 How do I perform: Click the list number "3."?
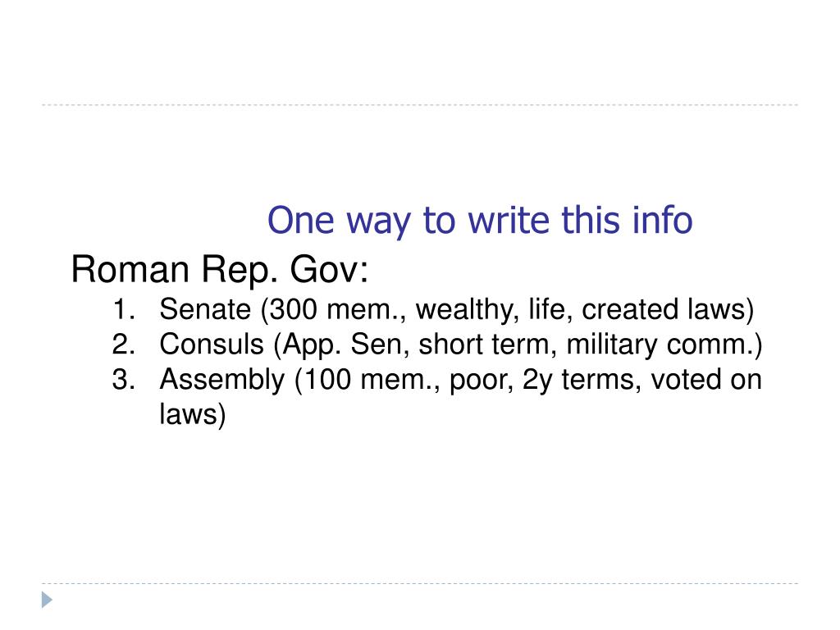pos(123,379)
